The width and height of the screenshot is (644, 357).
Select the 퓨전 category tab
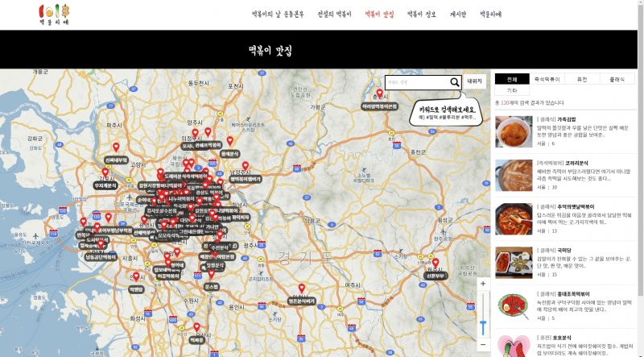[582, 80]
